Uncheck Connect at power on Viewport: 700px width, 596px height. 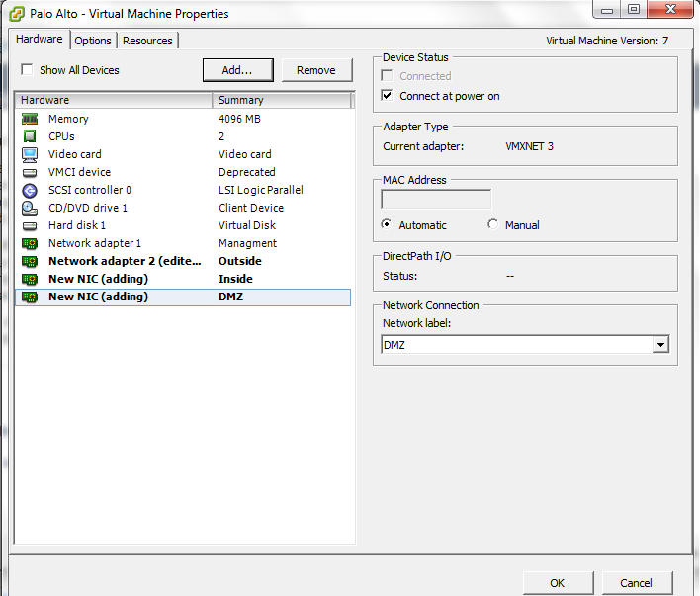click(388, 96)
